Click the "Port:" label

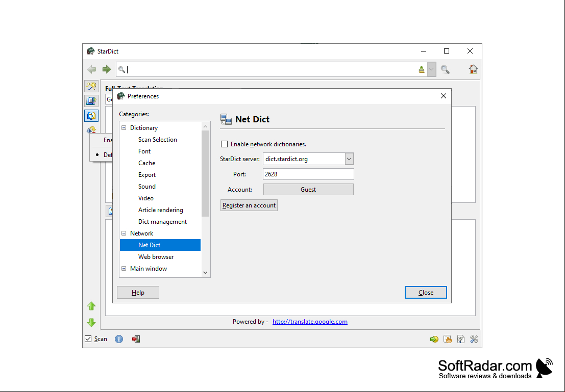(239, 174)
